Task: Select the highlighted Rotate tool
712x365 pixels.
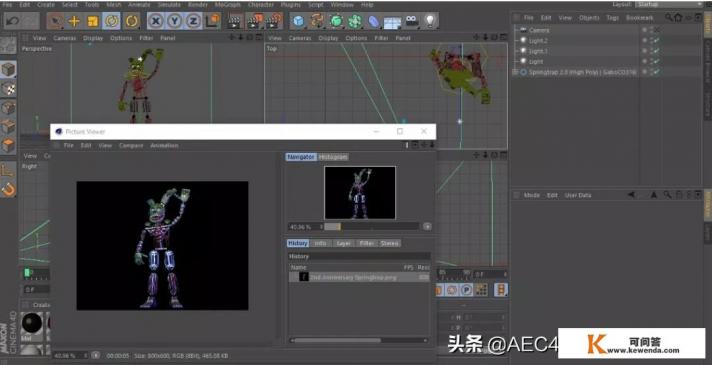Action: tap(112, 21)
